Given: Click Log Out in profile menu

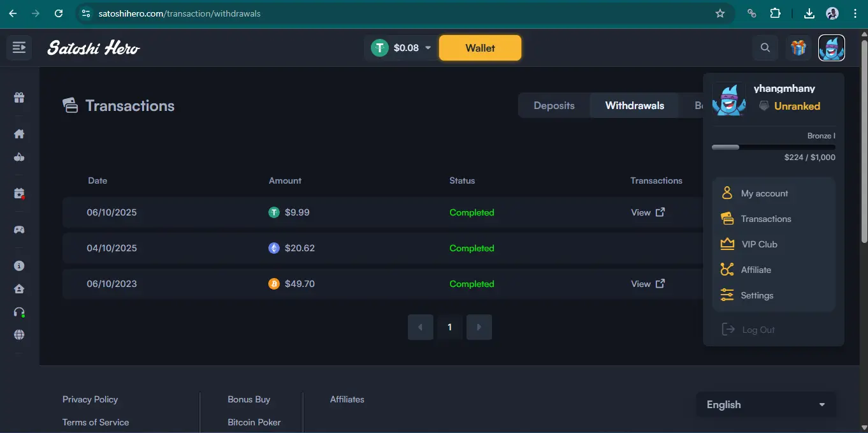Looking at the screenshot, I should click(758, 330).
